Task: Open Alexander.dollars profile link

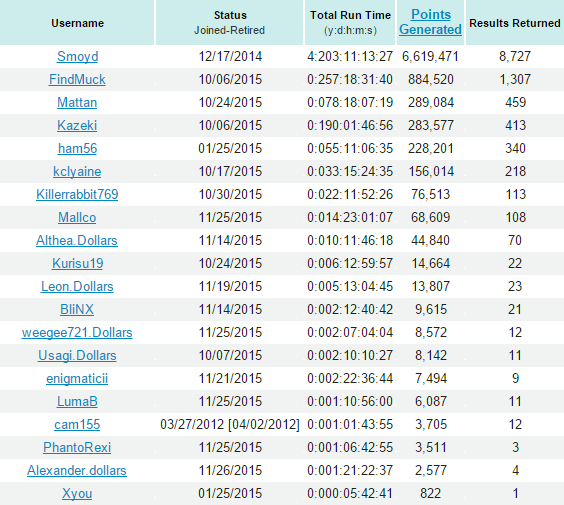Action: pos(77,471)
